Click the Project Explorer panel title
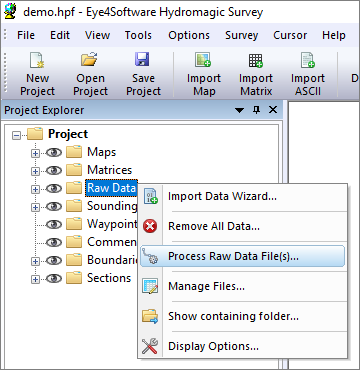Viewport: 360px width, 370px height. pyautogui.click(x=44, y=110)
